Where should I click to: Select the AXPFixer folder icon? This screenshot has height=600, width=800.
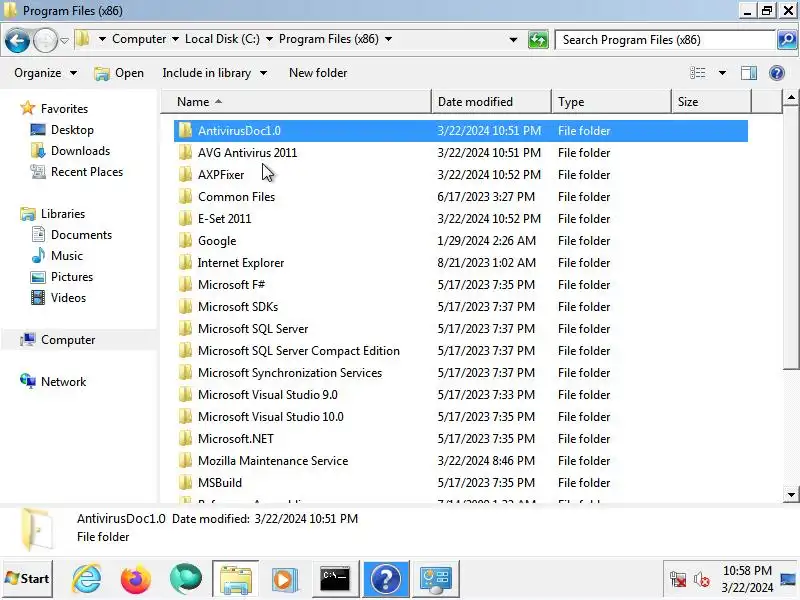185,174
